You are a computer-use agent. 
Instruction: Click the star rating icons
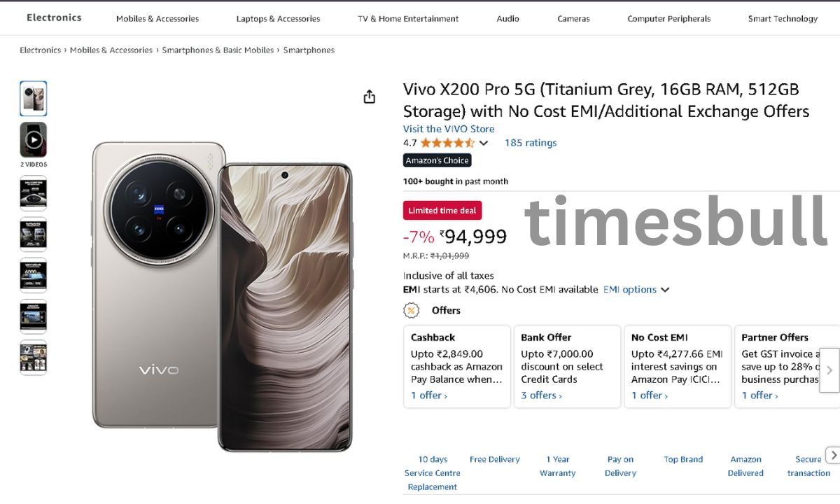(x=447, y=143)
